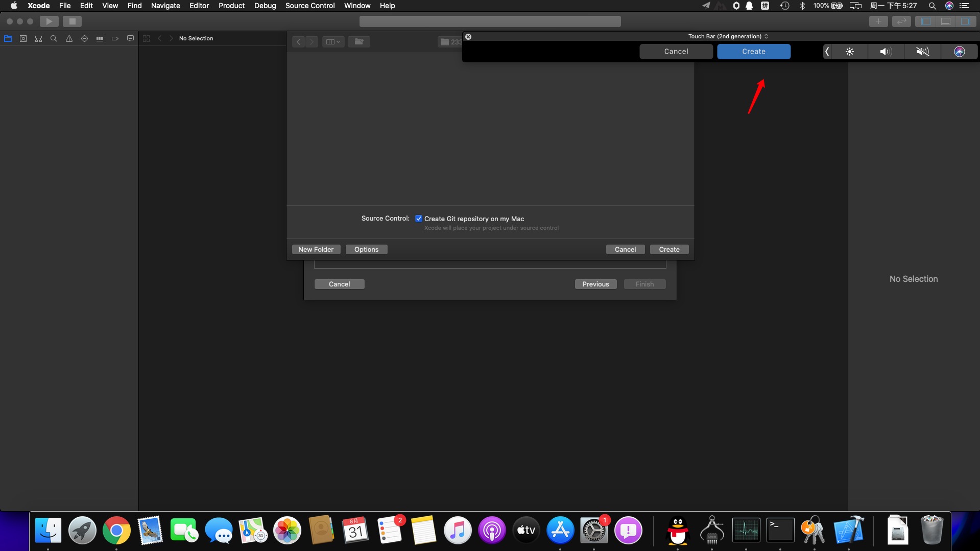Open the Touch Bar generation selector
The image size is (980, 551).
[728, 36]
